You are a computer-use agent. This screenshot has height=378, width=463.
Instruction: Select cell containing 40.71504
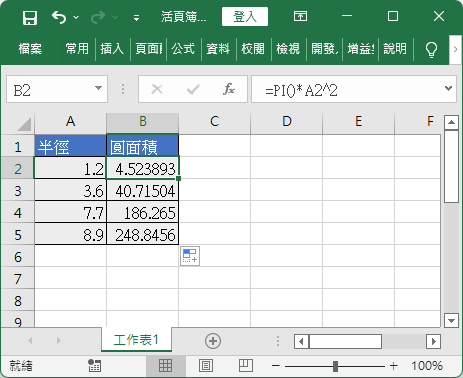click(143, 190)
